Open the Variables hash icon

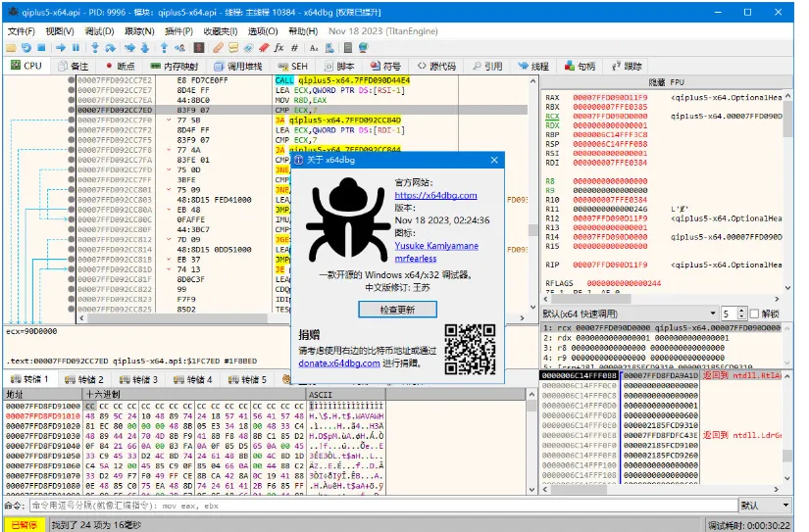coord(294,48)
